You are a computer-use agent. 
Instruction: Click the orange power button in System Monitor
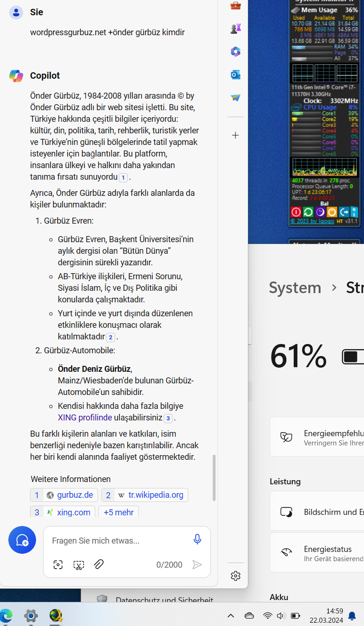click(x=332, y=212)
